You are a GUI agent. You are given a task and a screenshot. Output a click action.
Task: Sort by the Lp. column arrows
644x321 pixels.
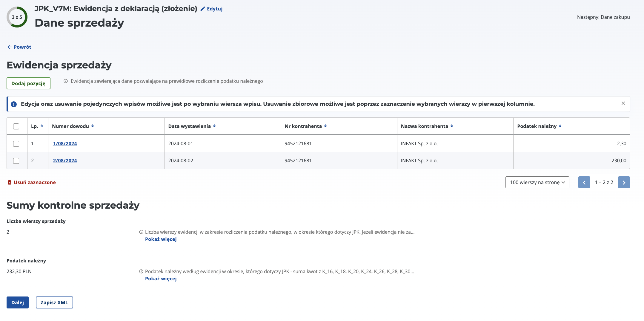[42, 126]
